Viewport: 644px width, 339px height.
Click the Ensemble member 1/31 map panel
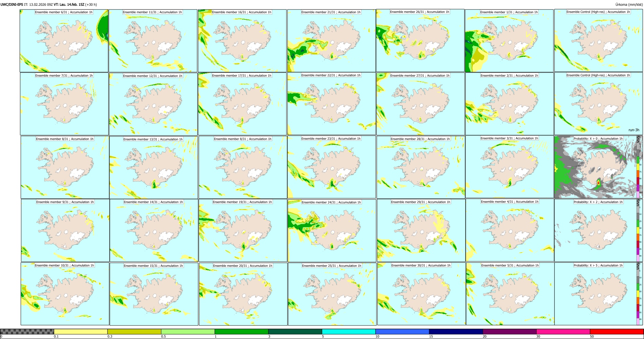coord(509,41)
